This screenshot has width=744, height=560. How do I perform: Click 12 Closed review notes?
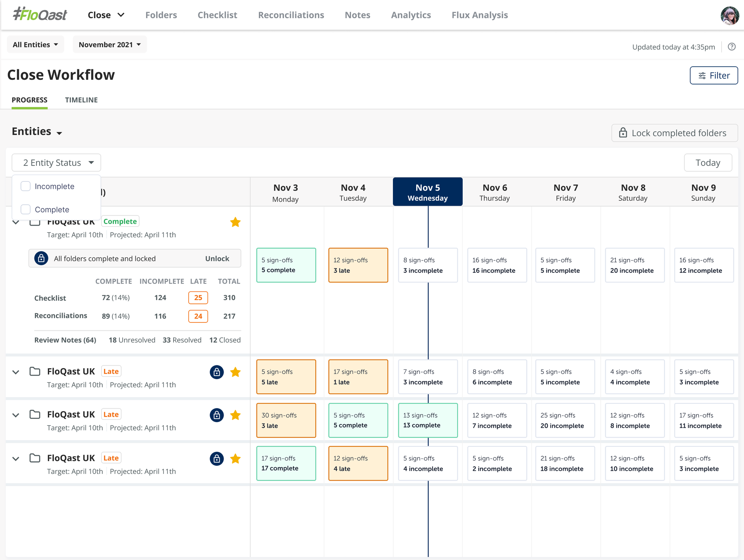pos(225,340)
